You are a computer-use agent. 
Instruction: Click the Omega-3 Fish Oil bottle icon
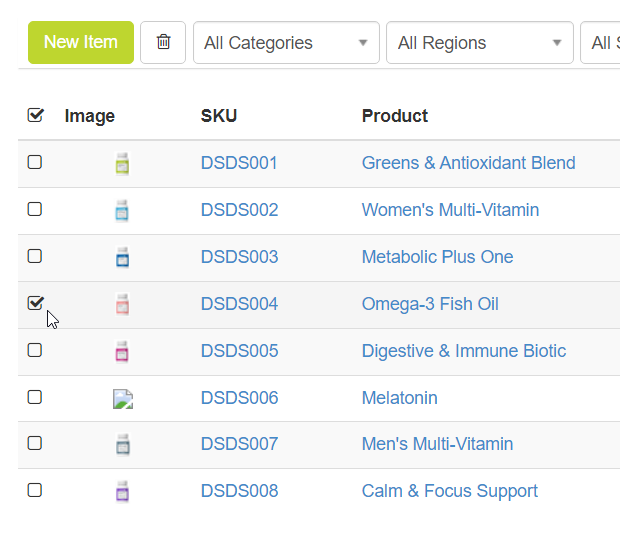pos(123,304)
